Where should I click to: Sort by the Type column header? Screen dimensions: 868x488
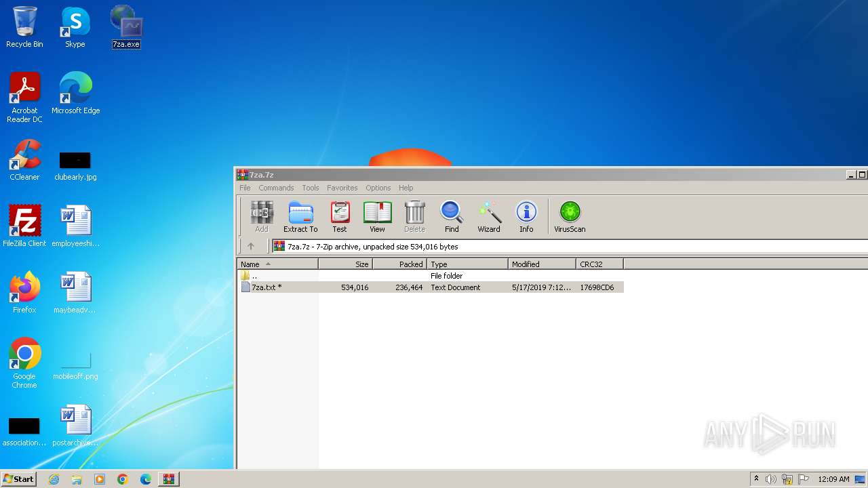click(468, 264)
